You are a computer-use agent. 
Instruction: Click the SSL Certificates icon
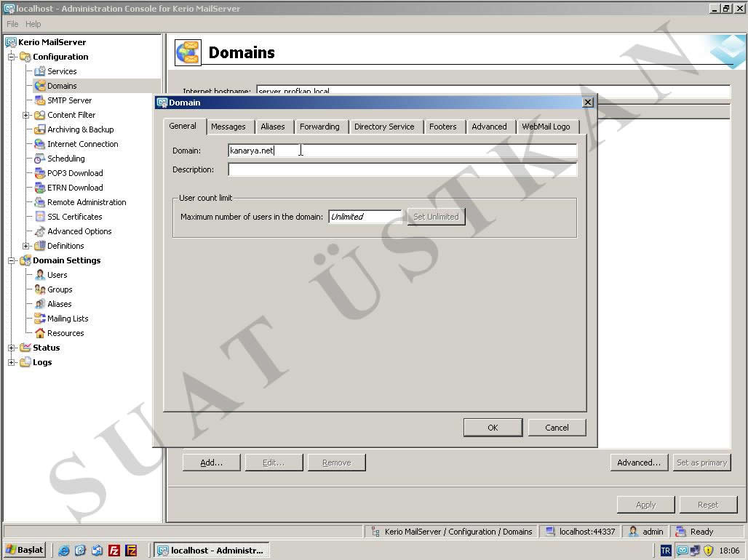click(x=40, y=217)
